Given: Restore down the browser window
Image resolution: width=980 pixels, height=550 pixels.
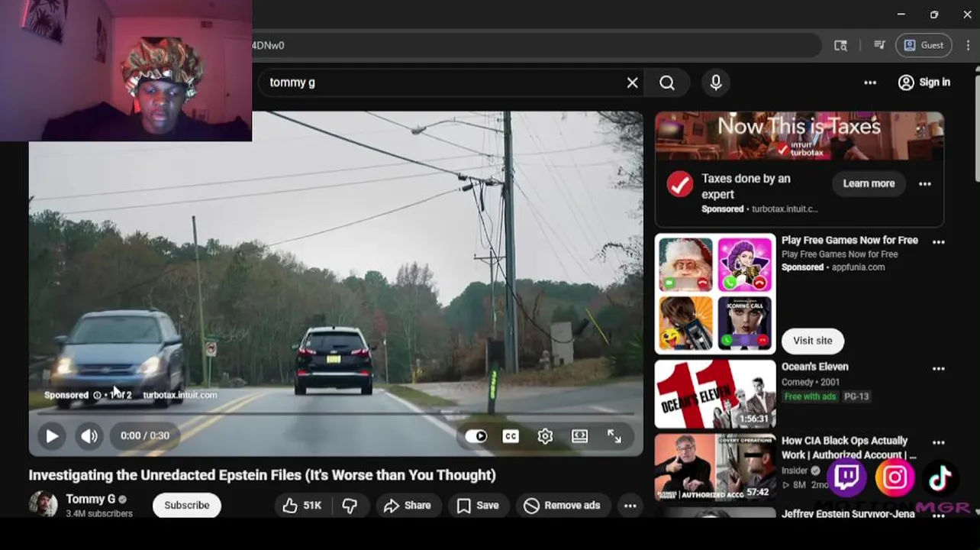Looking at the screenshot, I should click(933, 15).
